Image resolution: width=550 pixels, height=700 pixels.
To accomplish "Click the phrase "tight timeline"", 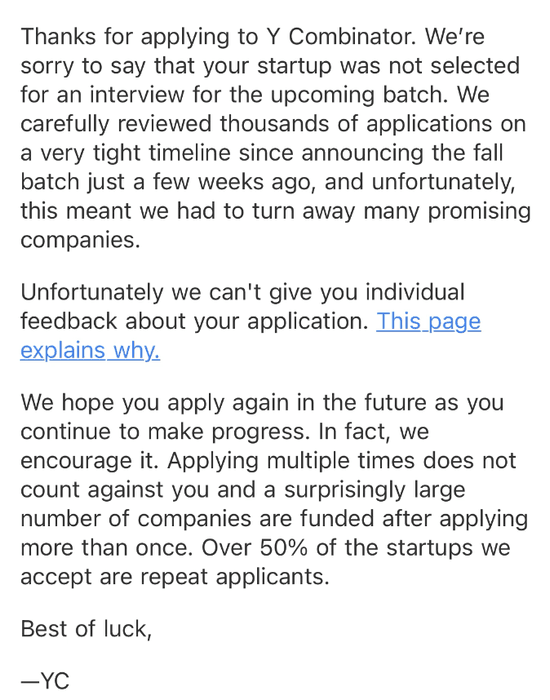I will pos(162,153).
